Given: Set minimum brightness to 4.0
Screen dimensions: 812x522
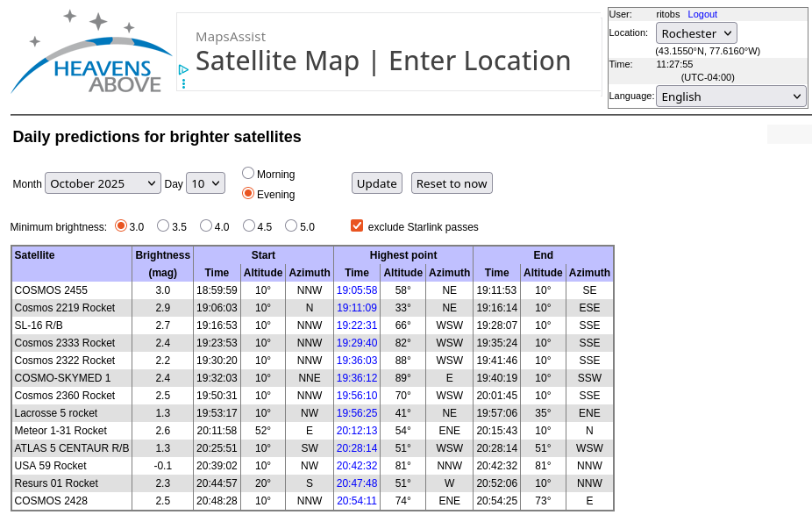Looking at the screenshot, I should [206, 225].
